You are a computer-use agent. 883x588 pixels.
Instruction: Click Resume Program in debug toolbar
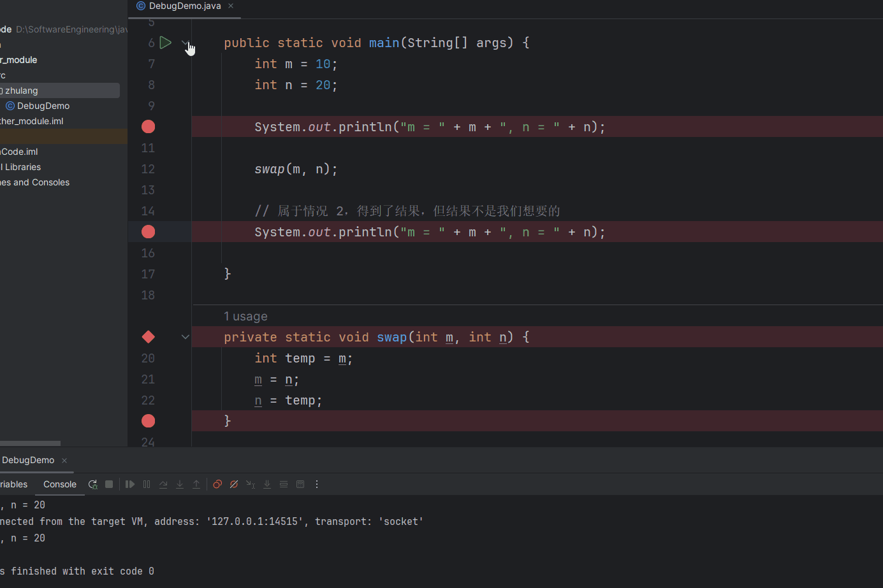130,484
